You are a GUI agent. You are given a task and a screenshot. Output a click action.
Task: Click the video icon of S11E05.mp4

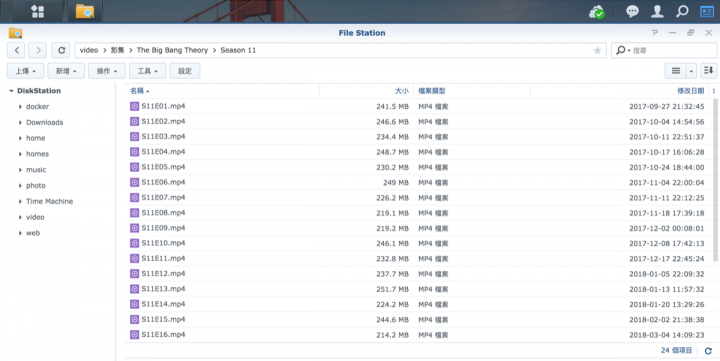[134, 167]
